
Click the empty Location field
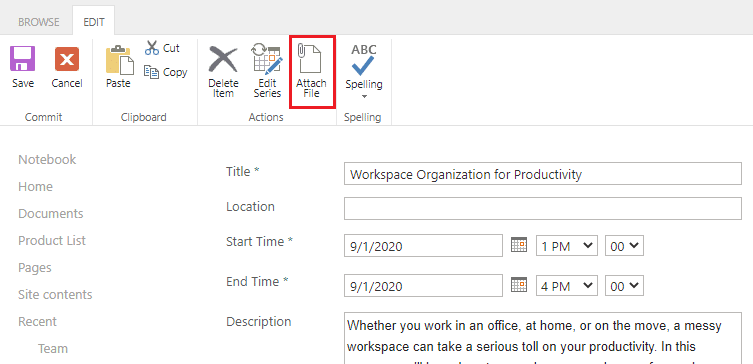pyautogui.click(x=543, y=208)
